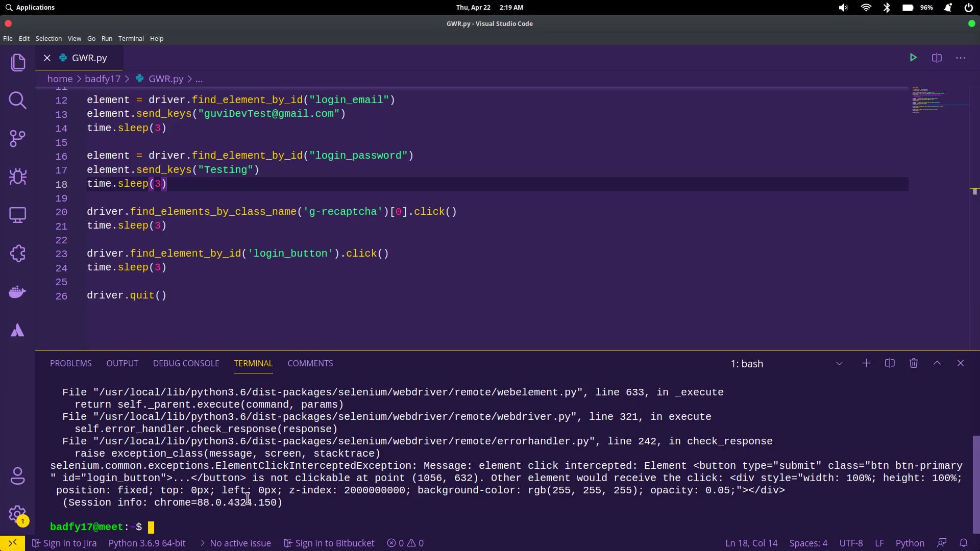980x551 pixels.
Task: Switch to the COMMENTS panel tab
Action: [310, 363]
